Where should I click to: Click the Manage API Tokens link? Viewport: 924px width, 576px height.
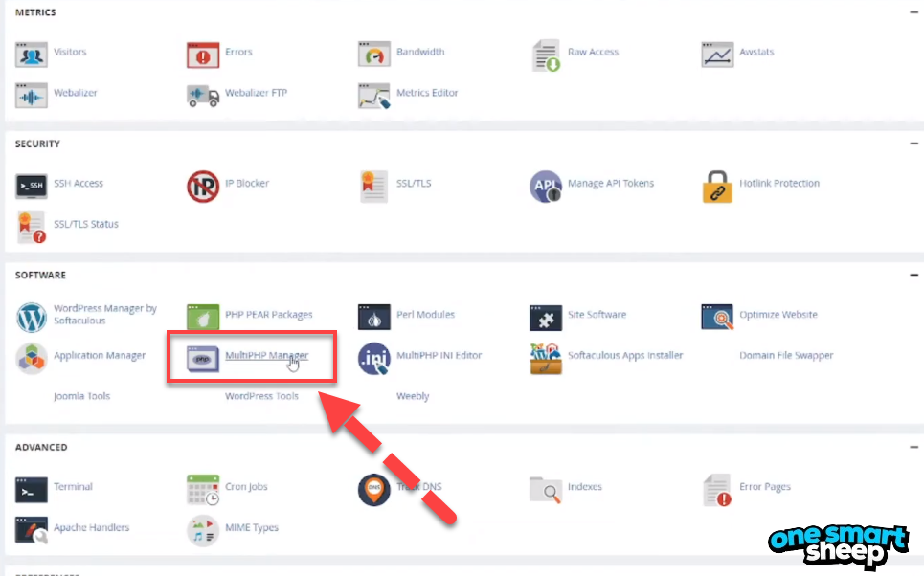[x=611, y=183]
